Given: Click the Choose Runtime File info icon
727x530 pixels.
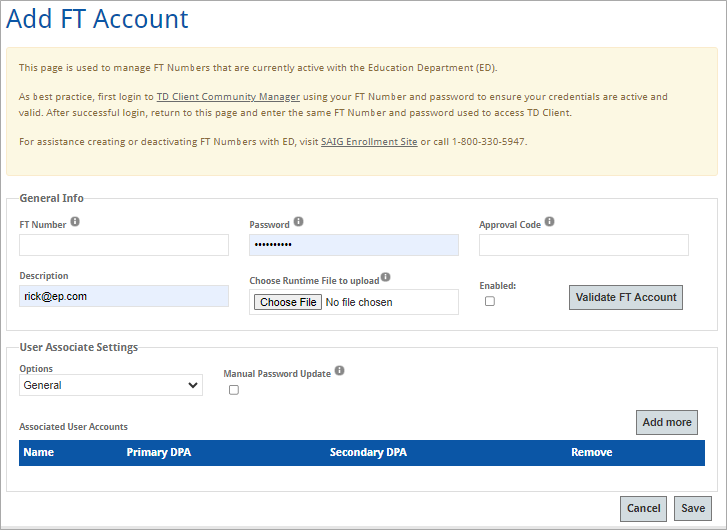Looking at the screenshot, I should click(385, 278).
